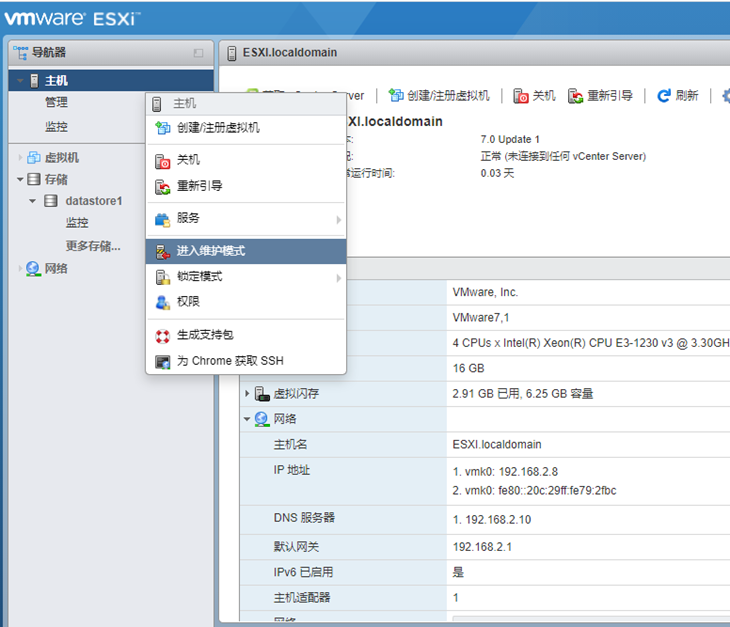Click the maintenance mode icon in context menu
Viewport: 730px width, 627px height.
(162, 252)
